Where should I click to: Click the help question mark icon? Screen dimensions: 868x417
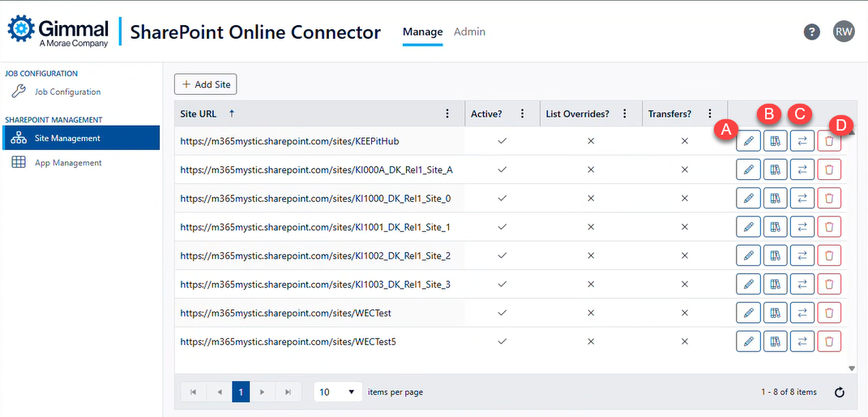point(811,32)
